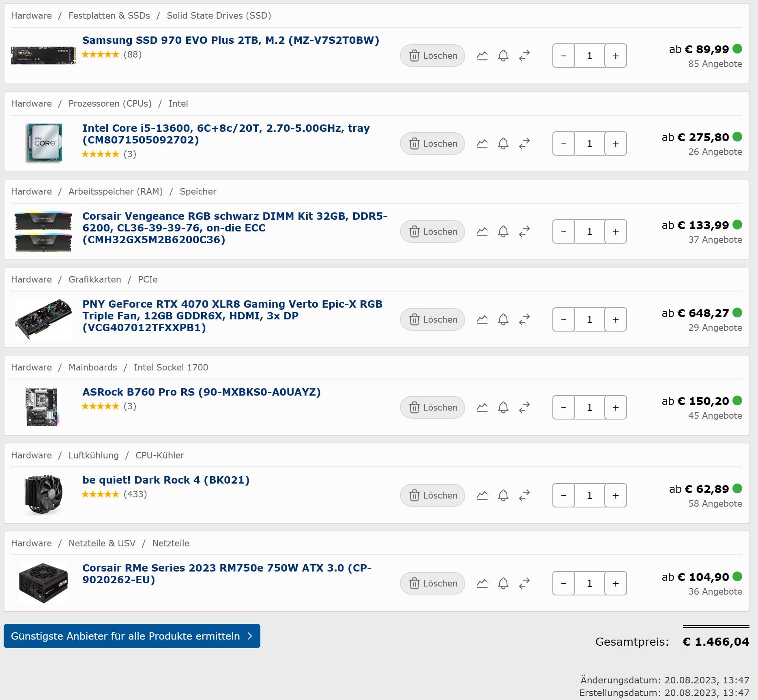Open the Grafikkarten breadcrumb category

coord(94,279)
